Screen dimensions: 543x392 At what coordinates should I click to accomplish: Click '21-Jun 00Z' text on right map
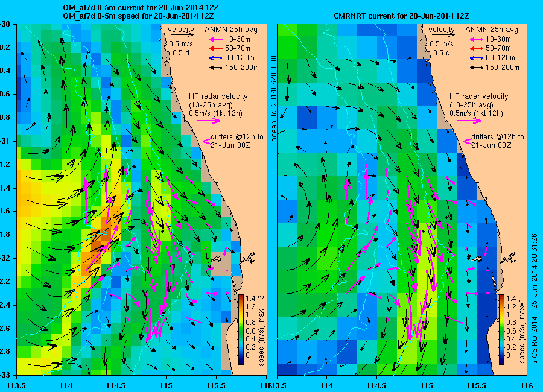pos(491,145)
